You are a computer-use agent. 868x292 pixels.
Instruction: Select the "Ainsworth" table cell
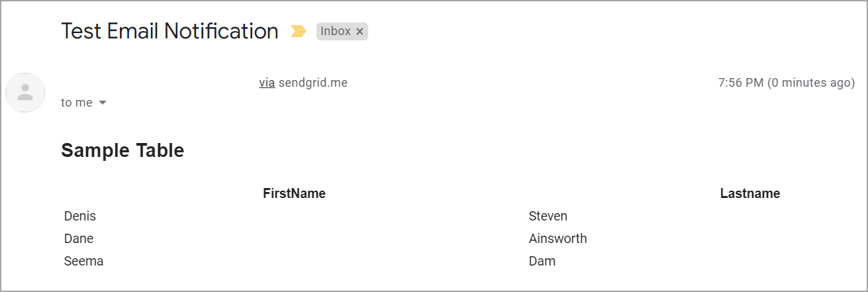(x=557, y=238)
